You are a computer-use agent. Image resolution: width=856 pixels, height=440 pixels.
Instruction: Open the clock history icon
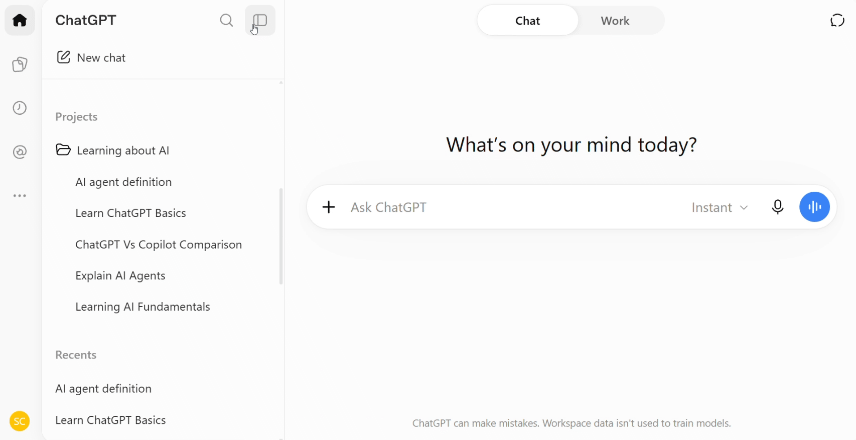tap(20, 108)
